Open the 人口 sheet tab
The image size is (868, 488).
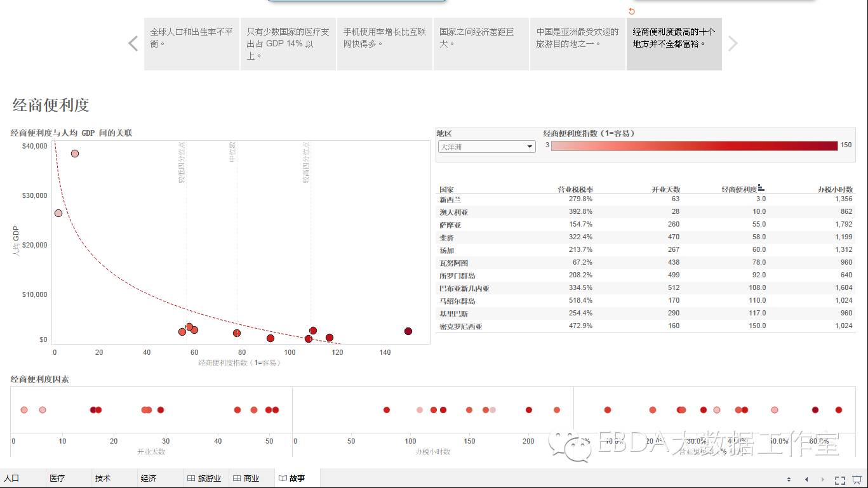click(11, 478)
